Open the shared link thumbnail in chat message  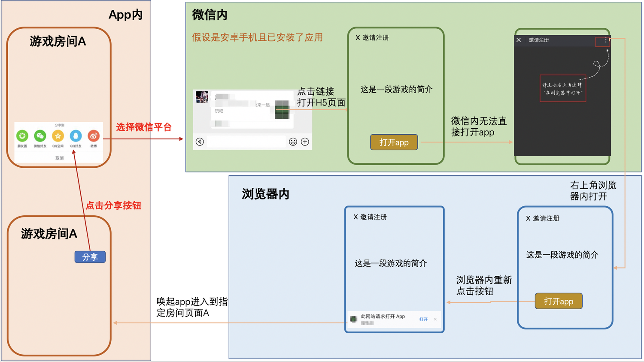[x=282, y=109]
